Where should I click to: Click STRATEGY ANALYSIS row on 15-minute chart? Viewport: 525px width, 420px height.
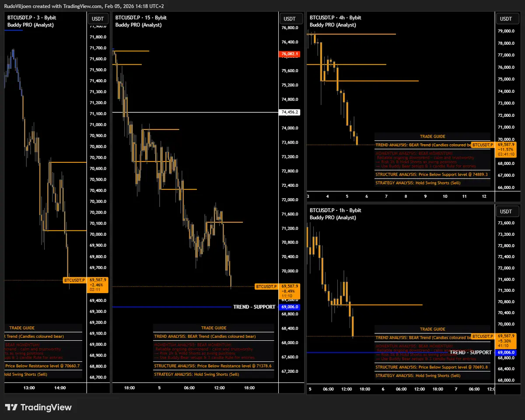coord(214,374)
